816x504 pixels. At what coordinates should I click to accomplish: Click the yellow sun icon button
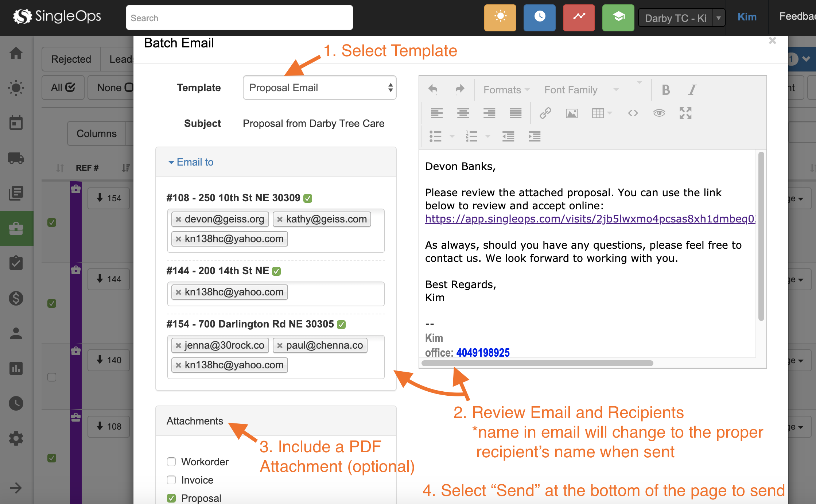pos(500,18)
